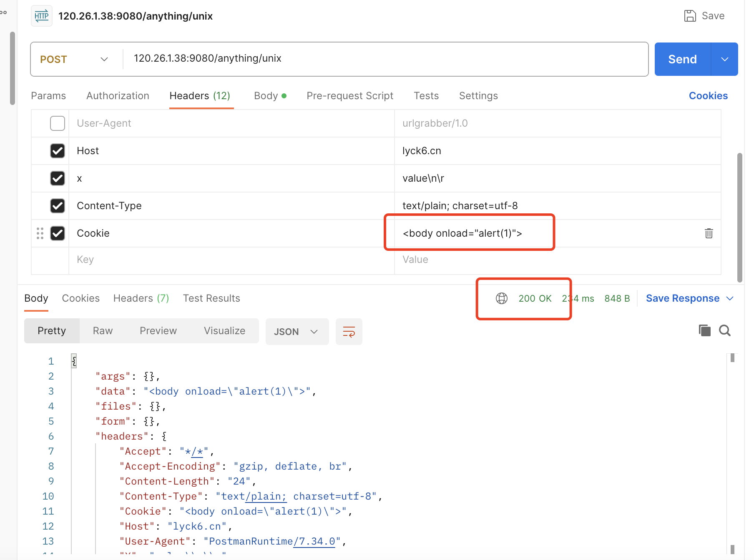Image resolution: width=754 pixels, height=560 pixels.
Task: Delete the Cookie header row
Action: [709, 233]
